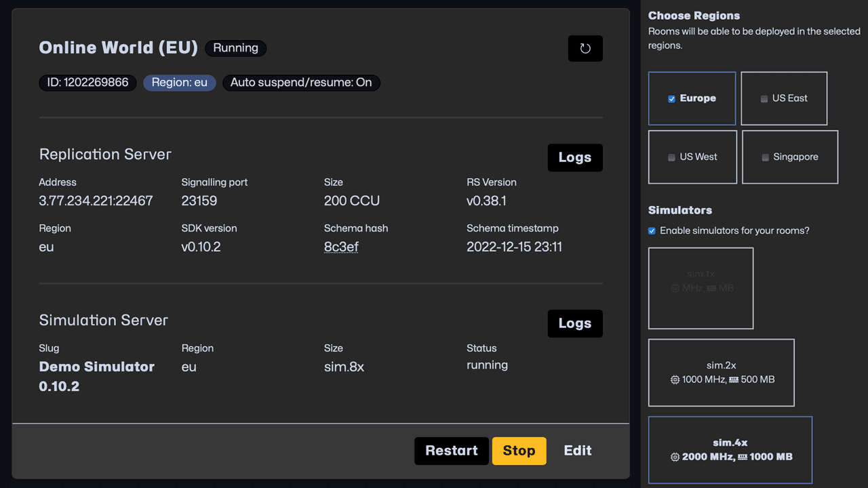Click the refresh icon near Online World title
868x488 pixels.
pyautogui.click(x=585, y=48)
